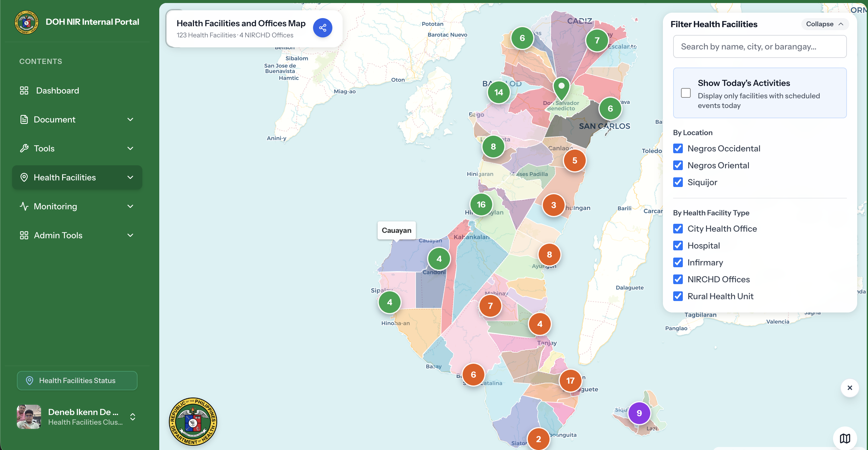Click the search facilities input field
The height and width of the screenshot is (450, 868).
click(759, 46)
